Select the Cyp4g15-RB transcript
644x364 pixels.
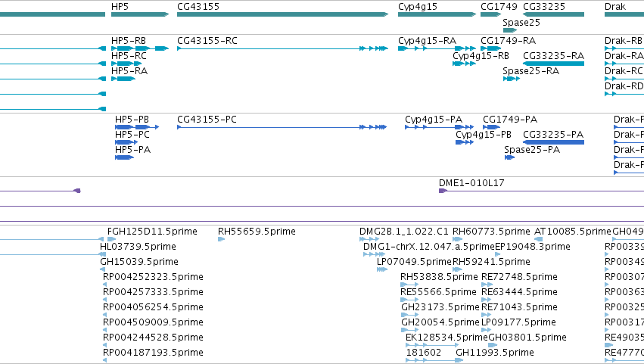click(x=464, y=64)
